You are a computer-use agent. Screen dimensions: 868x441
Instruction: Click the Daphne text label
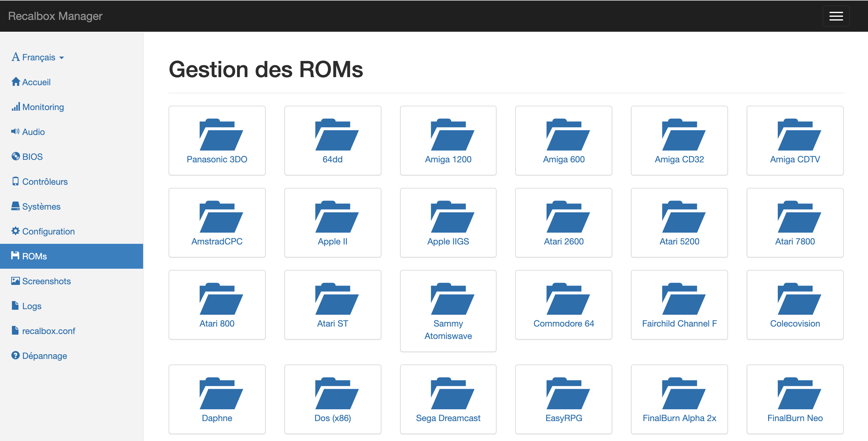(x=217, y=418)
